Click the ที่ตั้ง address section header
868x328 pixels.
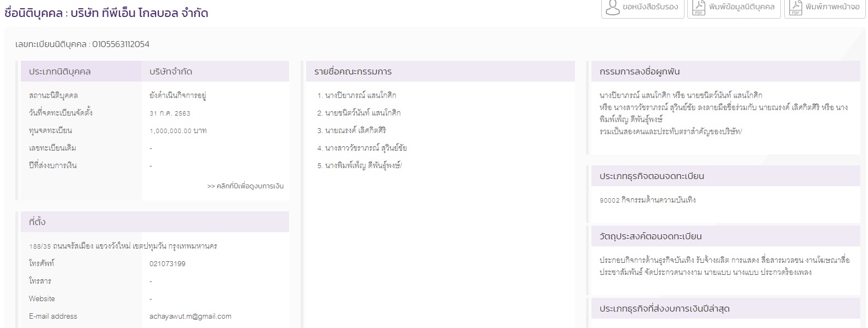coord(37,222)
